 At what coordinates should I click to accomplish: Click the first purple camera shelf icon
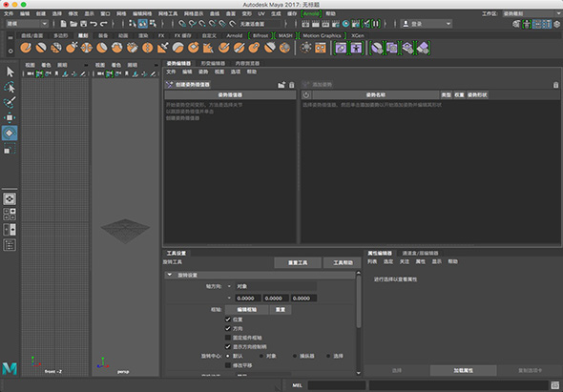point(341,48)
